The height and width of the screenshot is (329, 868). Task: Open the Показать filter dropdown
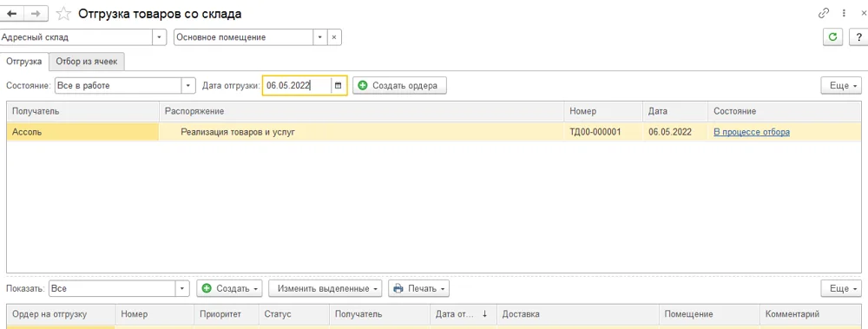[x=182, y=288]
